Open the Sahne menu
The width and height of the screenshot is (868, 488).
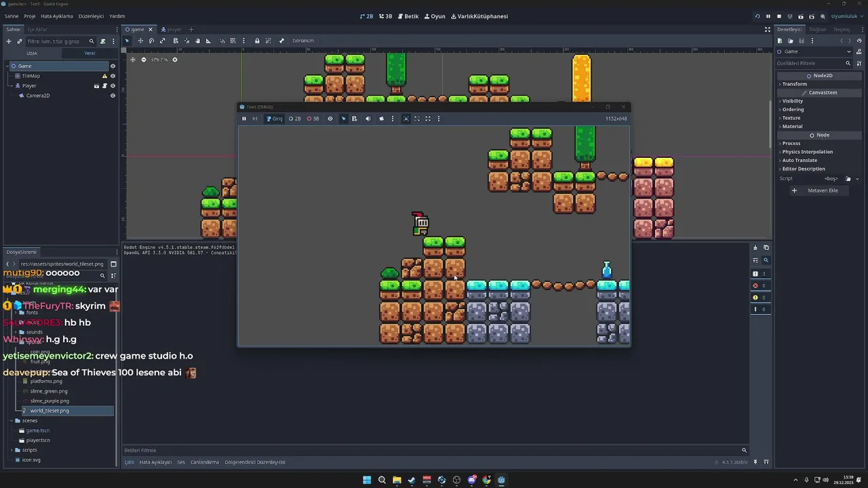(x=12, y=16)
